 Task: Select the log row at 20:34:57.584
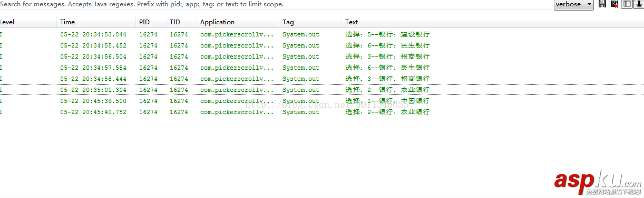[x=322, y=68]
